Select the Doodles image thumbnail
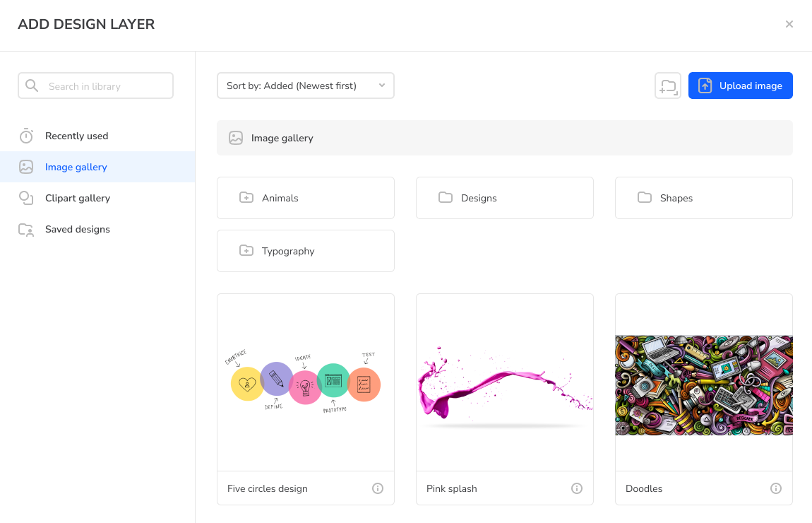The width and height of the screenshot is (812, 523). pos(703,384)
